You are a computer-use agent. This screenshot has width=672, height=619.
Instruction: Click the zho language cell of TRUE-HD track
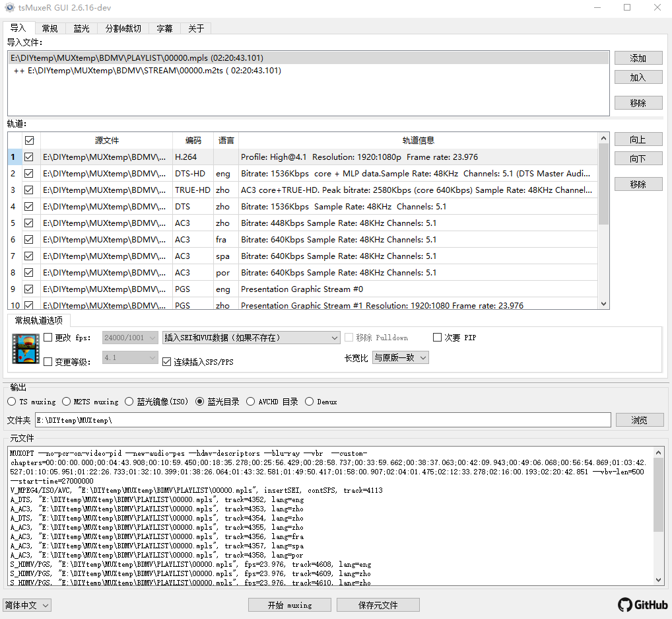tap(226, 190)
